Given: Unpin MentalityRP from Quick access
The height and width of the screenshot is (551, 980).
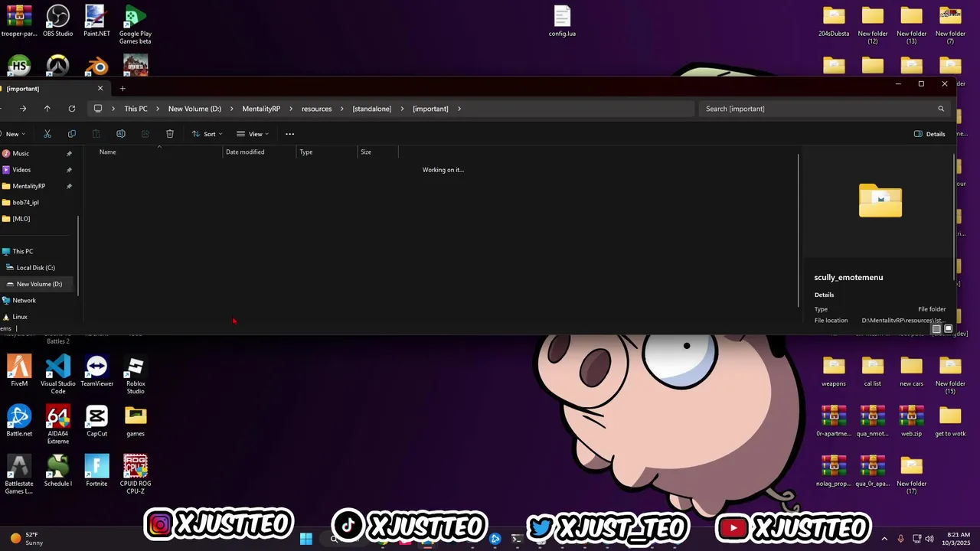Looking at the screenshot, I should click(x=69, y=186).
